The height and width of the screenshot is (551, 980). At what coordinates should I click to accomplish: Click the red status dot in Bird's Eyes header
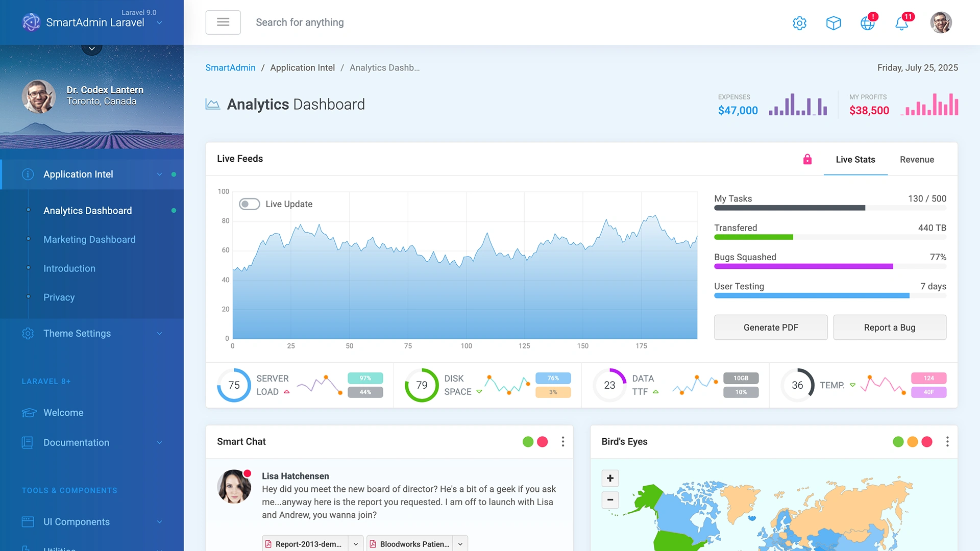pyautogui.click(x=927, y=441)
